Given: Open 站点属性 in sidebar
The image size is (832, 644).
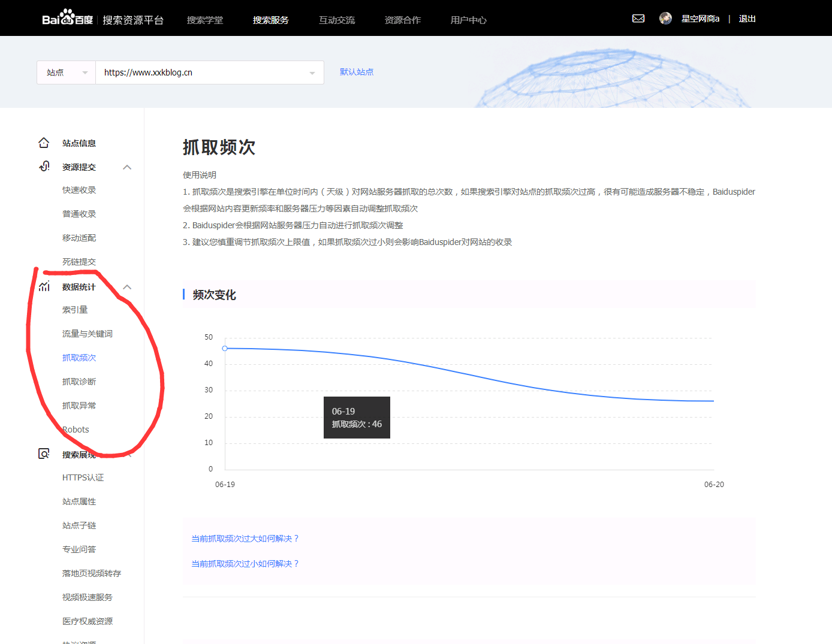Looking at the screenshot, I should pos(79,501).
